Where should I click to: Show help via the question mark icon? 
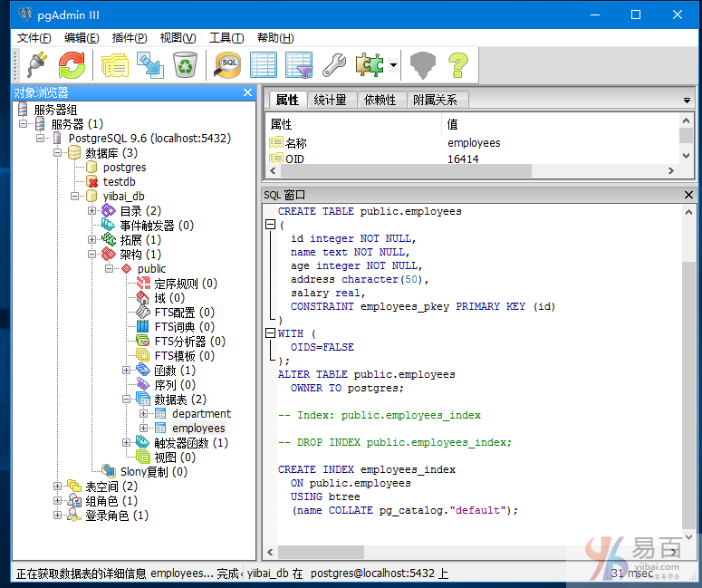[x=457, y=64]
